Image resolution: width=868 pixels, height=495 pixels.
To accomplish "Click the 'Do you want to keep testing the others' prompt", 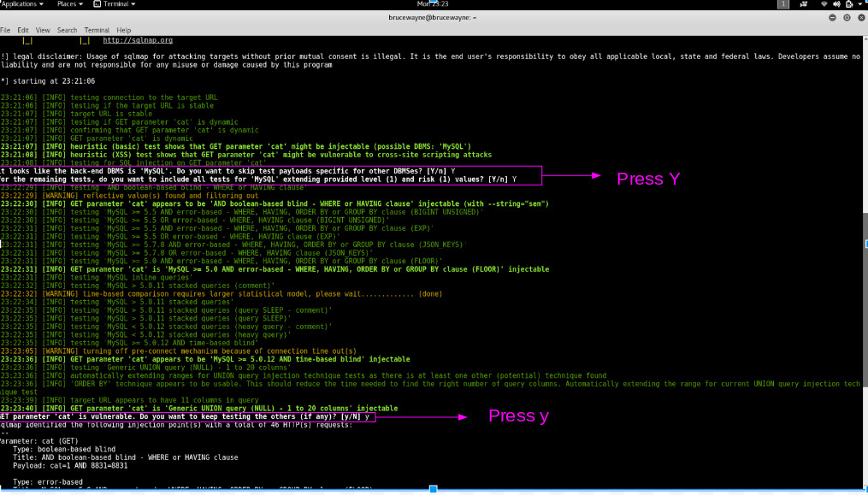I will [185, 416].
